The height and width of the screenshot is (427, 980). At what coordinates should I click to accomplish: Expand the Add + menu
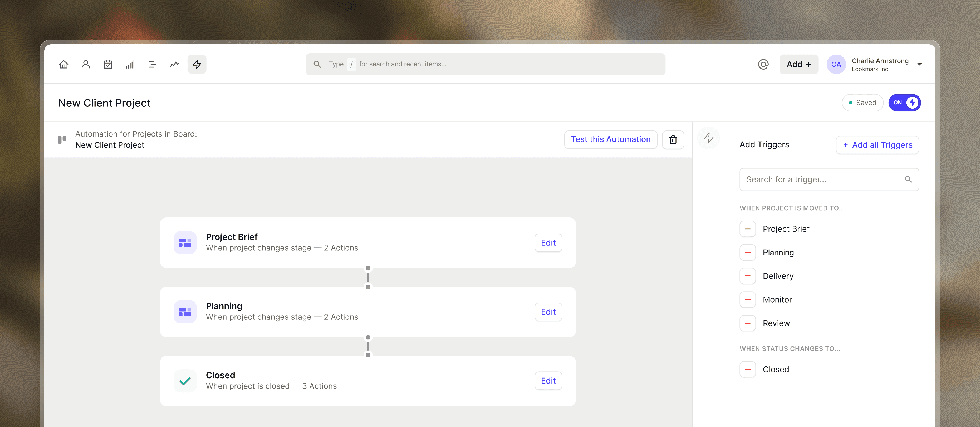(798, 64)
